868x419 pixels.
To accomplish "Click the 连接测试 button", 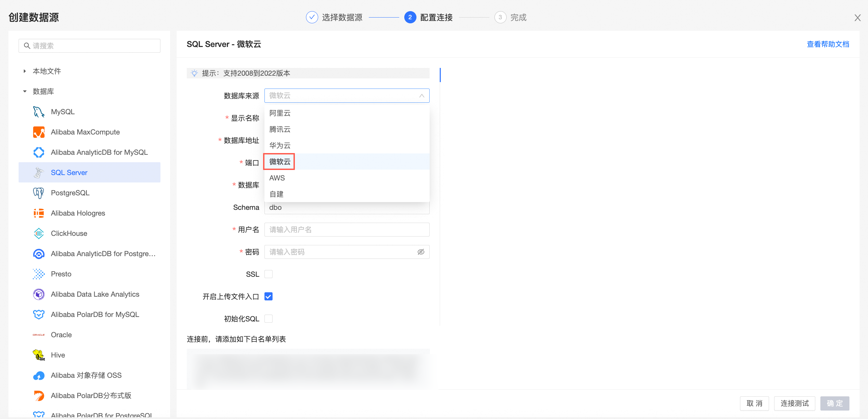I will click(x=794, y=403).
